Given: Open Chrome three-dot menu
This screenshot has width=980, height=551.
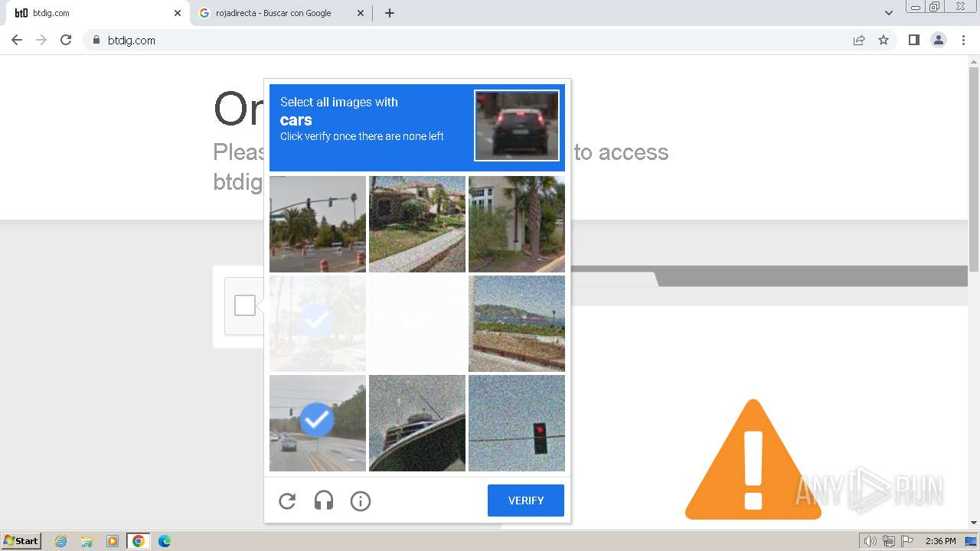Looking at the screenshot, I should coord(963,40).
